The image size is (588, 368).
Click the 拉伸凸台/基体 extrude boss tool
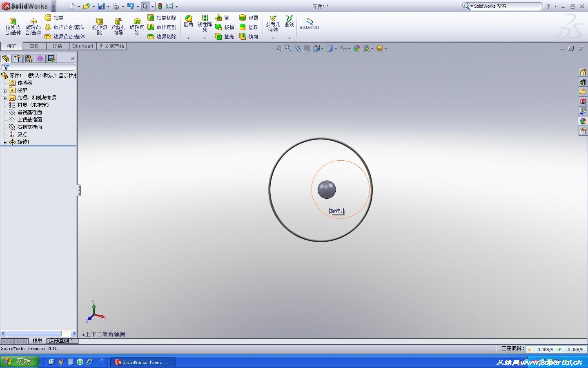coord(13,26)
